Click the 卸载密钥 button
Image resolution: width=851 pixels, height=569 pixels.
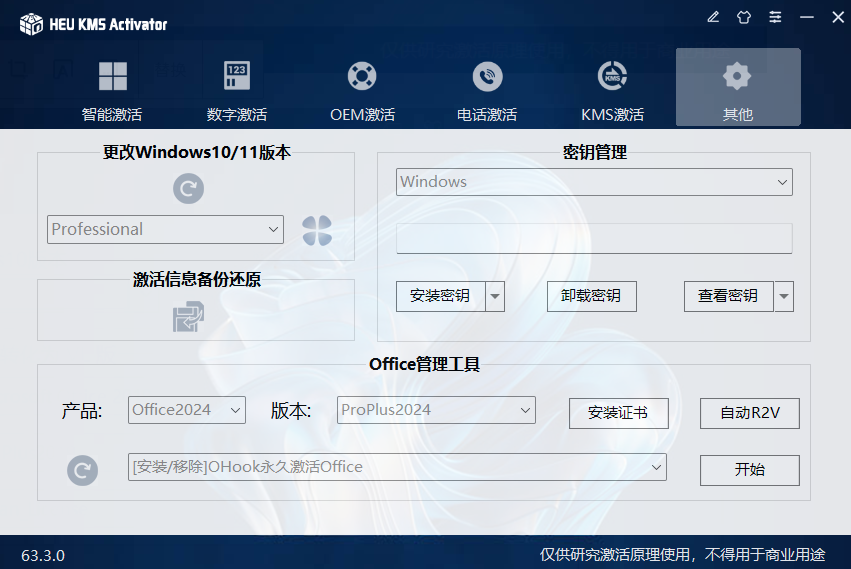click(591, 296)
